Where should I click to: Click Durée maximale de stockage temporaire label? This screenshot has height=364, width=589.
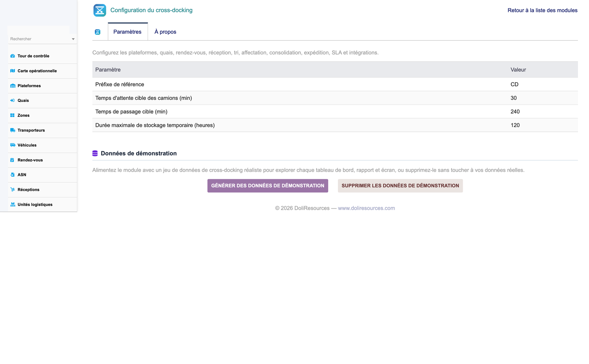tap(155, 125)
